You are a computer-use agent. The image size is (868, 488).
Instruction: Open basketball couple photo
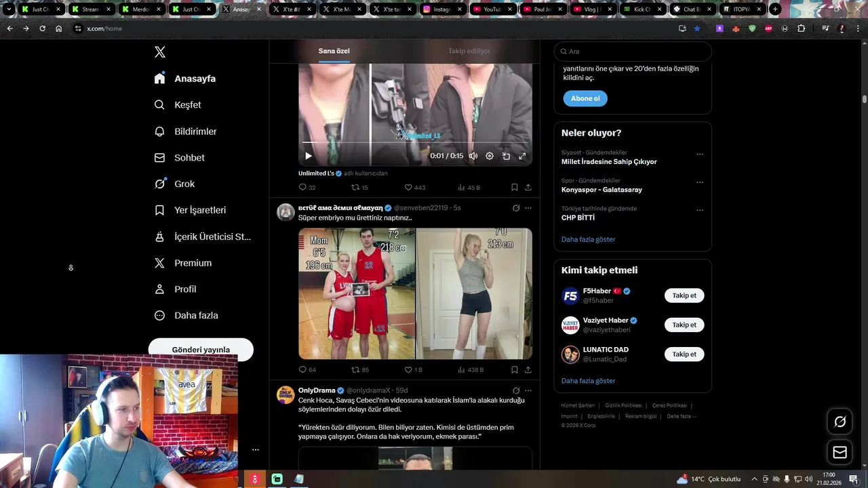click(x=357, y=293)
